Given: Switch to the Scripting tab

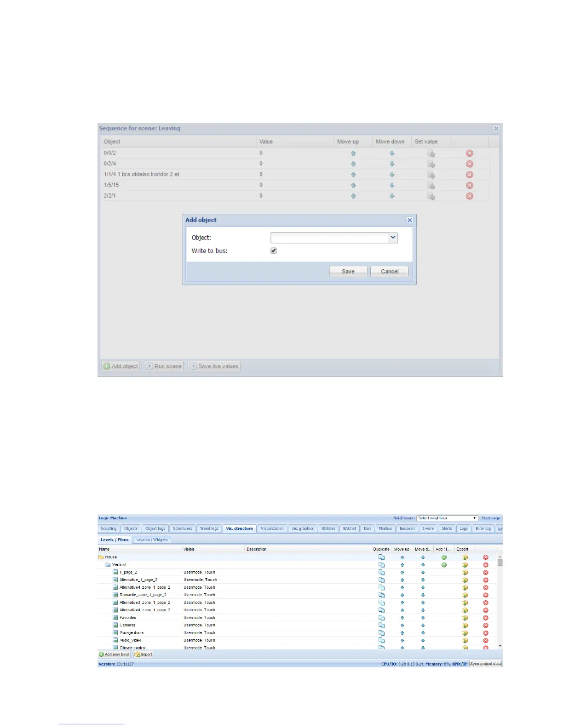Looking at the screenshot, I should (109, 529).
